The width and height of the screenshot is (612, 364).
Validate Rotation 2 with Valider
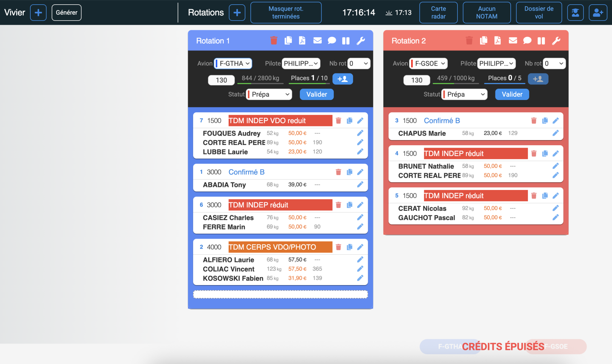pyautogui.click(x=512, y=95)
